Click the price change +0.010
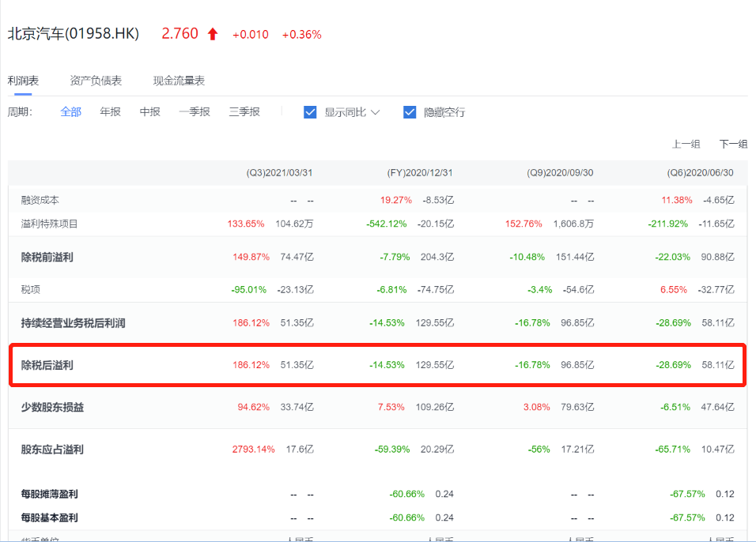Image resolution: width=756 pixels, height=542 pixels. click(250, 35)
